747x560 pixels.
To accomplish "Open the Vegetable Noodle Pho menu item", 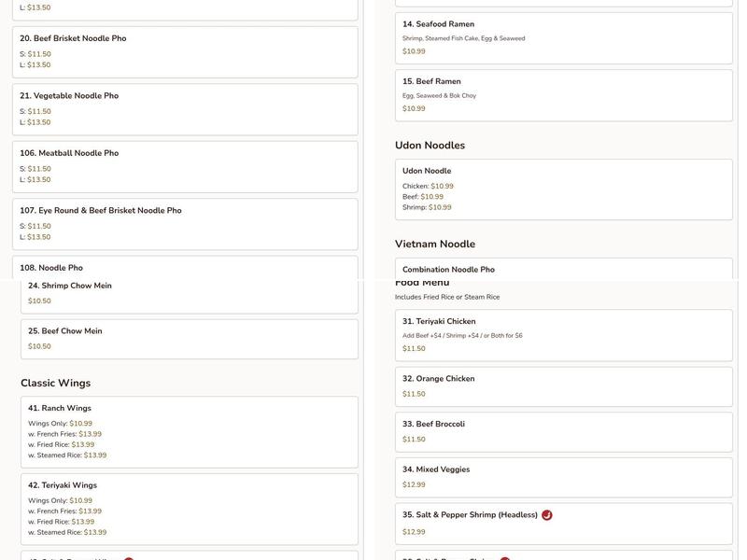I will coord(185,109).
